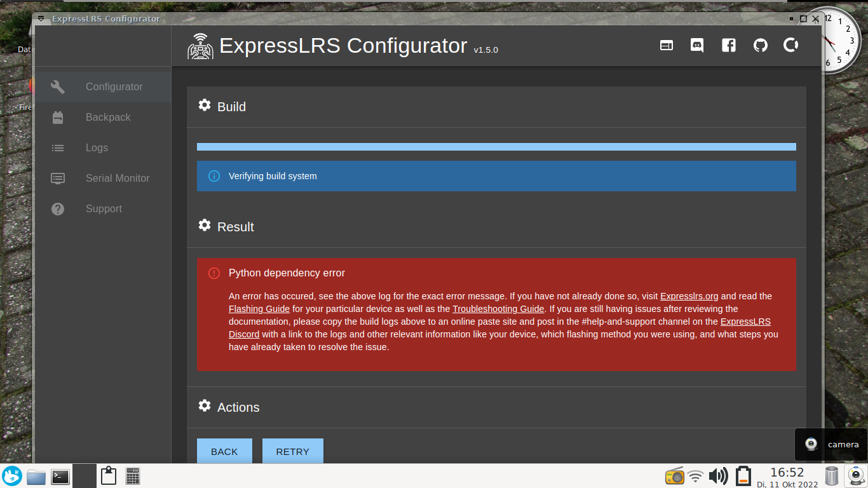
Task: Click the Serial Monitor screen icon
Action: pyautogui.click(x=57, y=178)
